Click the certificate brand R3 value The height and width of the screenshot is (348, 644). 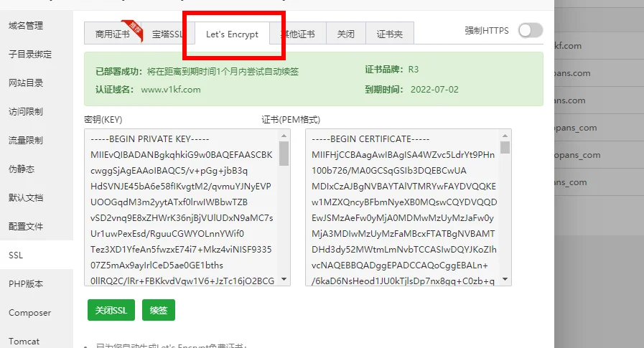pos(413,70)
